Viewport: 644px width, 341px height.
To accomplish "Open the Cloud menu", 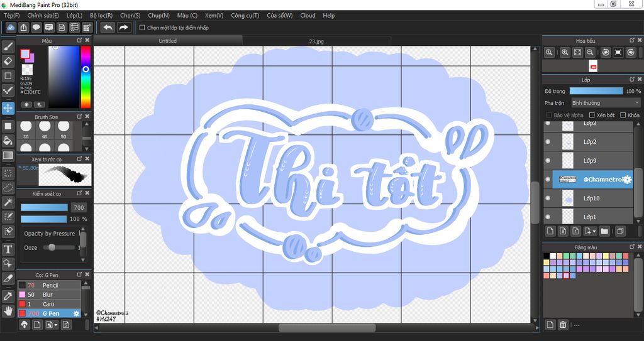I will tap(308, 15).
